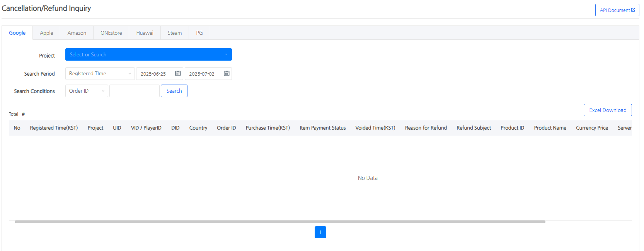The width and height of the screenshot is (644, 251).
Task: Click the horizontal table scrollbar
Action: [280, 222]
